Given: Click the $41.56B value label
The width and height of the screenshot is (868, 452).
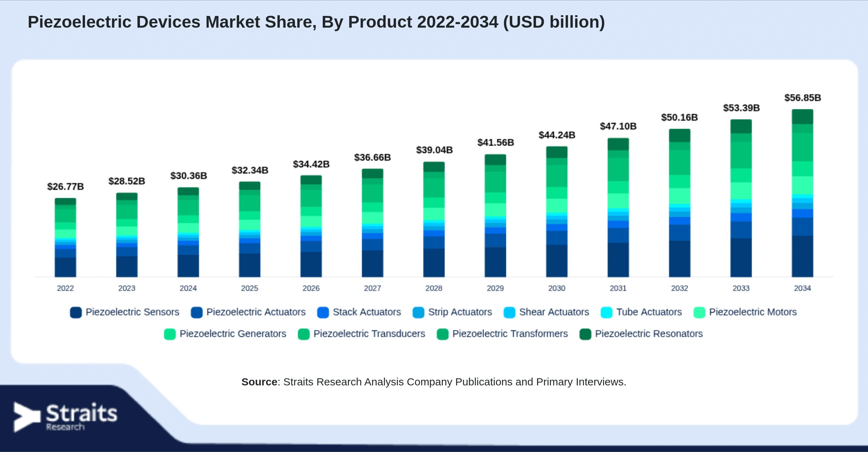Looking at the screenshot, I should (496, 142).
